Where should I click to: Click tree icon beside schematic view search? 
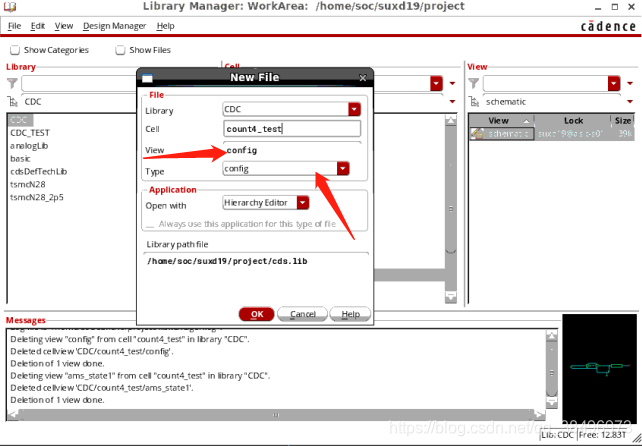(474, 101)
